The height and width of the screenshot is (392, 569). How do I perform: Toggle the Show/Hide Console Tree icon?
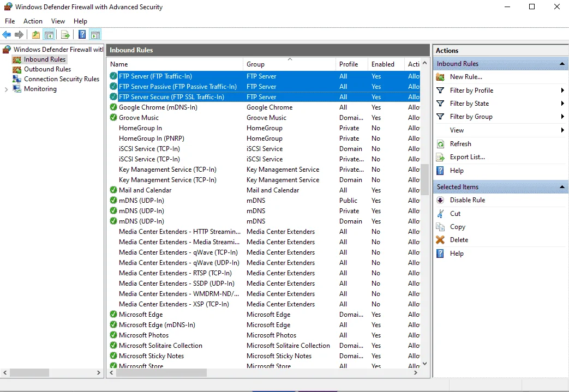(49, 35)
